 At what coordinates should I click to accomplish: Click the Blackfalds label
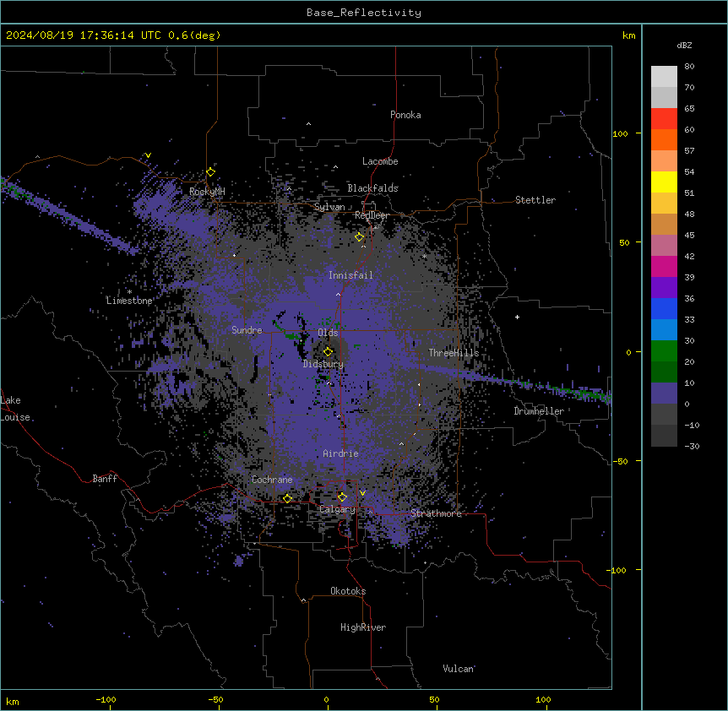pyautogui.click(x=372, y=188)
